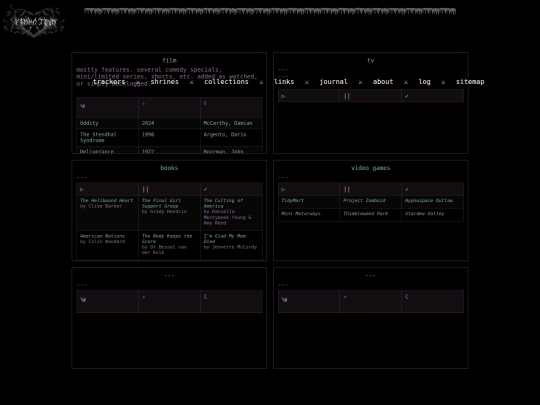
Task: Click the pause icon in books table
Action: point(145,189)
